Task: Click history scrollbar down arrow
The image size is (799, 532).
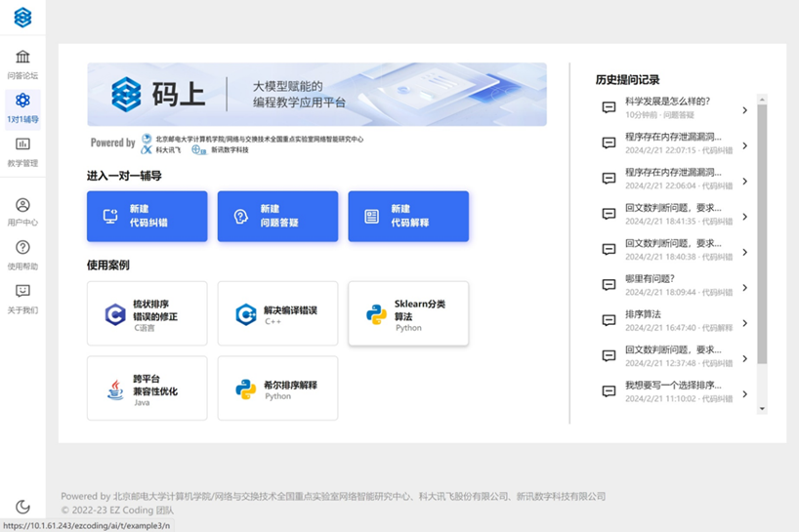Action: point(762,409)
